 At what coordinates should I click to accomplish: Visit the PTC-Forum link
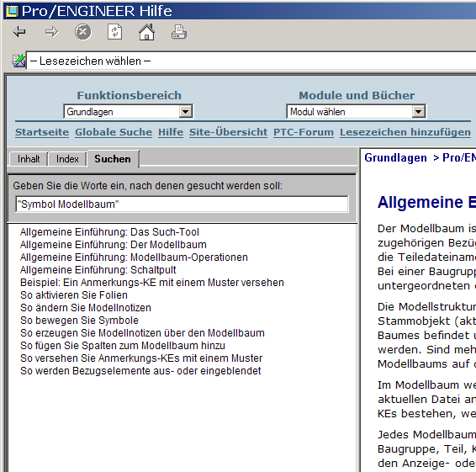point(304,132)
